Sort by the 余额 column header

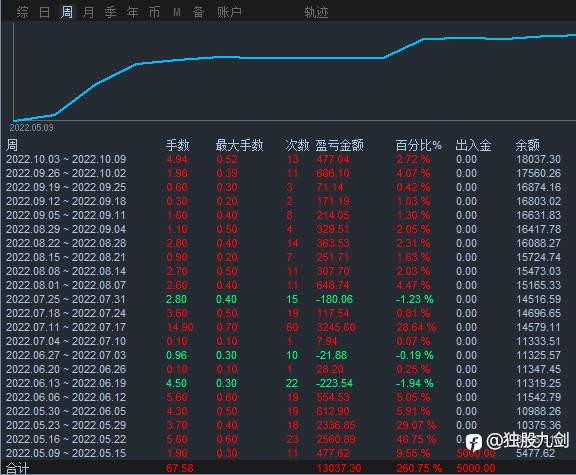point(528,145)
